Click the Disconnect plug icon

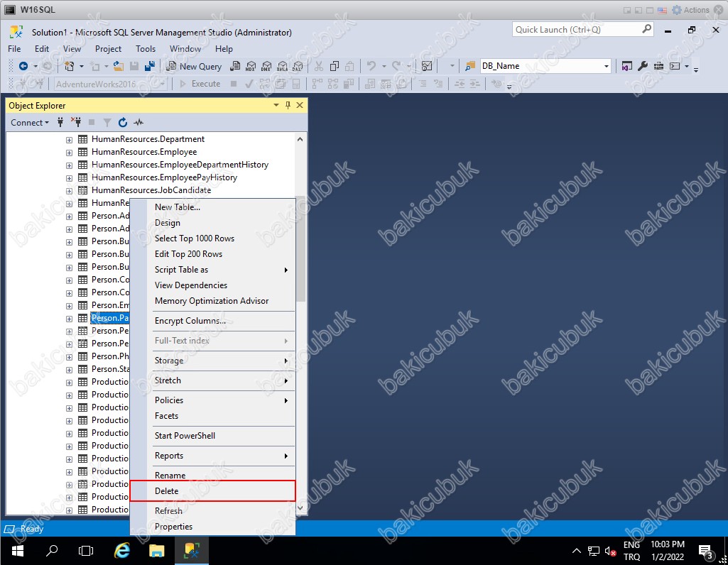tap(76, 123)
